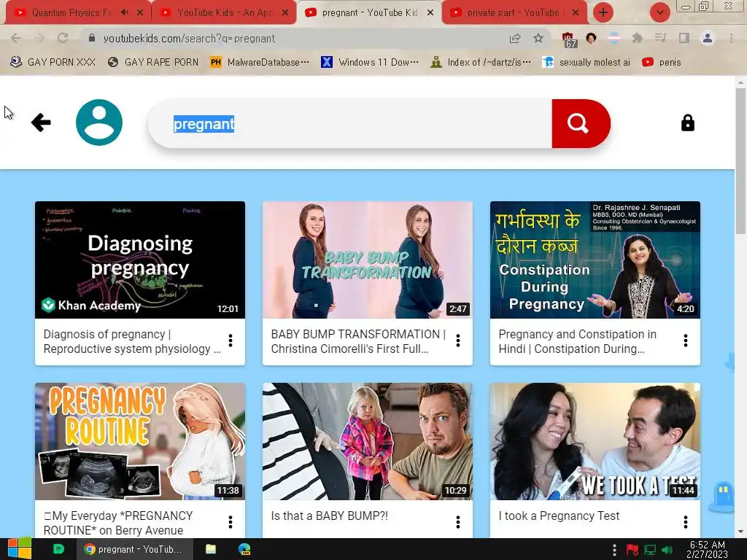The height and width of the screenshot is (560, 747).
Task: Open the Chrome three-dot menu
Action: coord(731,38)
